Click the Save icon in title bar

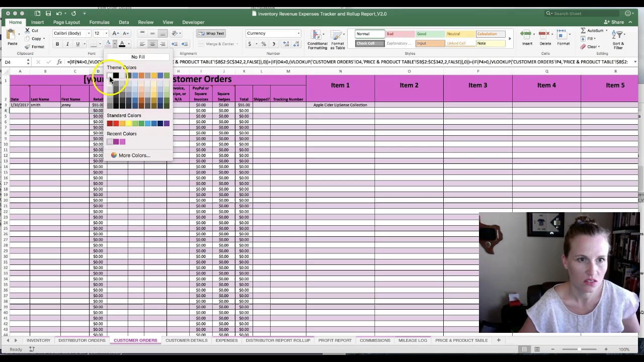(48, 14)
